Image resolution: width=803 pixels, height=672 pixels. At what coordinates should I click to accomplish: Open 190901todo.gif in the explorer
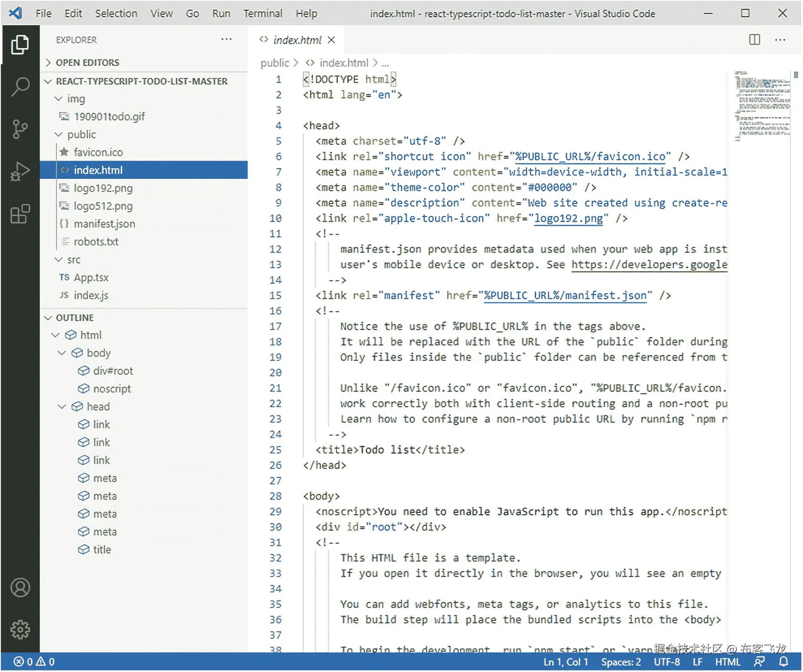tap(143, 116)
